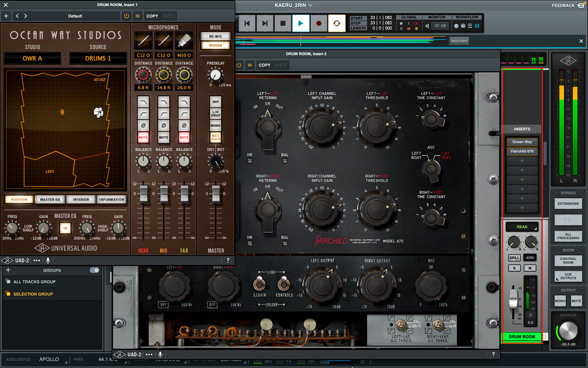Click the Stop transport button

(283, 23)
